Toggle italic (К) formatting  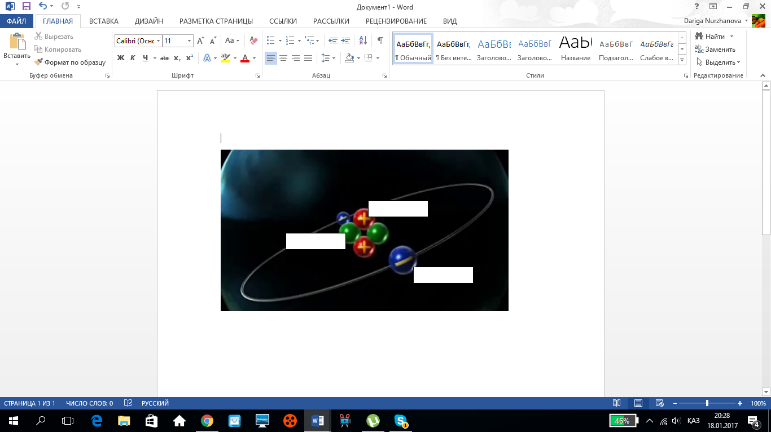coord(133,58)
